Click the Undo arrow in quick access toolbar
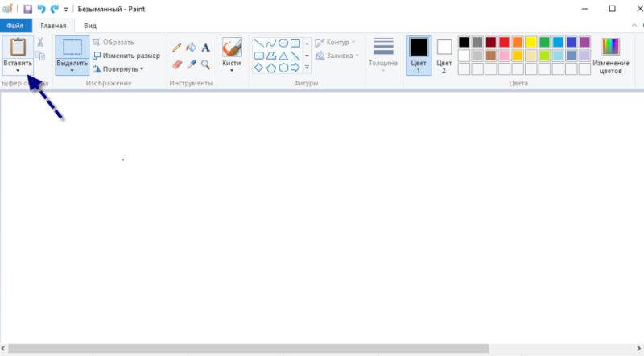Viewport: 644px width, 356px height. [x=41, y=9]
